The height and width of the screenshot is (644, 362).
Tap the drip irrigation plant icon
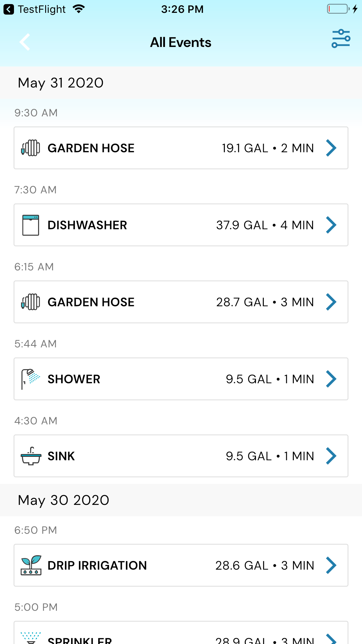point(31,565)
